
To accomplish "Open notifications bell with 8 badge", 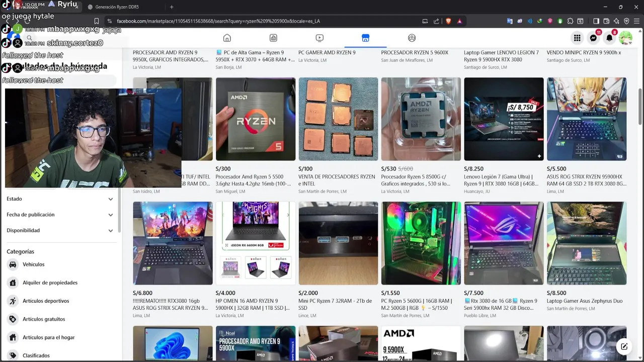I will point(610,38).
